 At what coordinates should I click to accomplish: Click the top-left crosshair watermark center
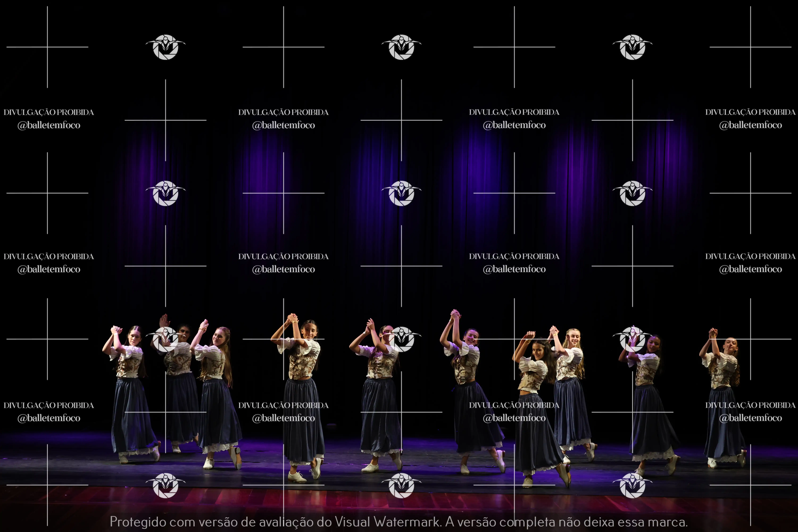pyautogui.click(x=47, y=47)
